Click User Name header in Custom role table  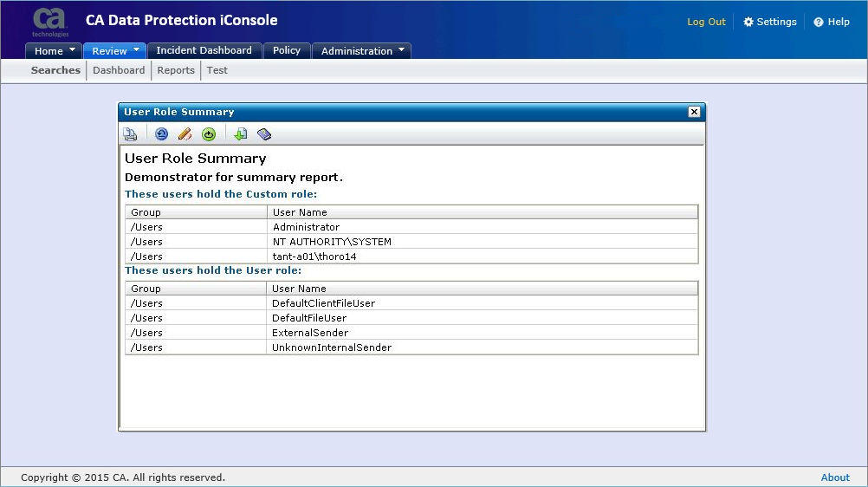483,212
